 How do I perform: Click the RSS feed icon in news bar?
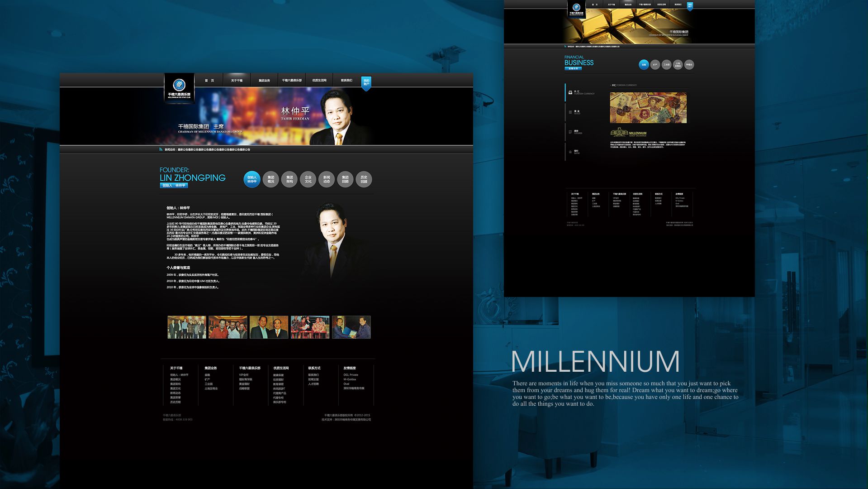161,149
